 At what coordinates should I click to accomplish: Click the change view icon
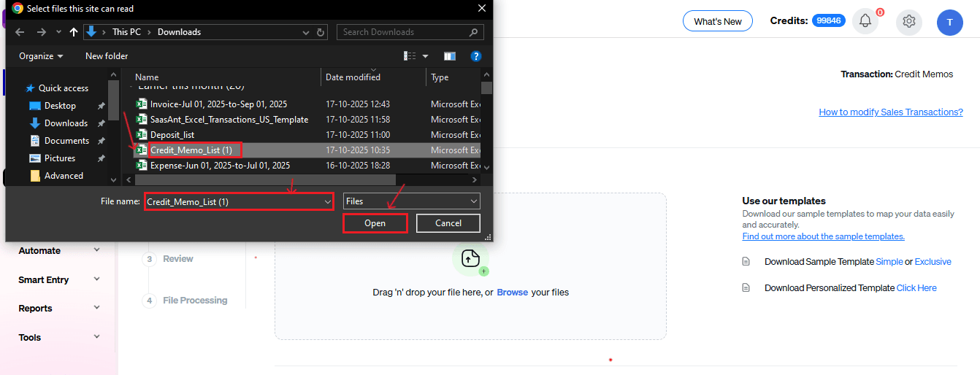410,56
